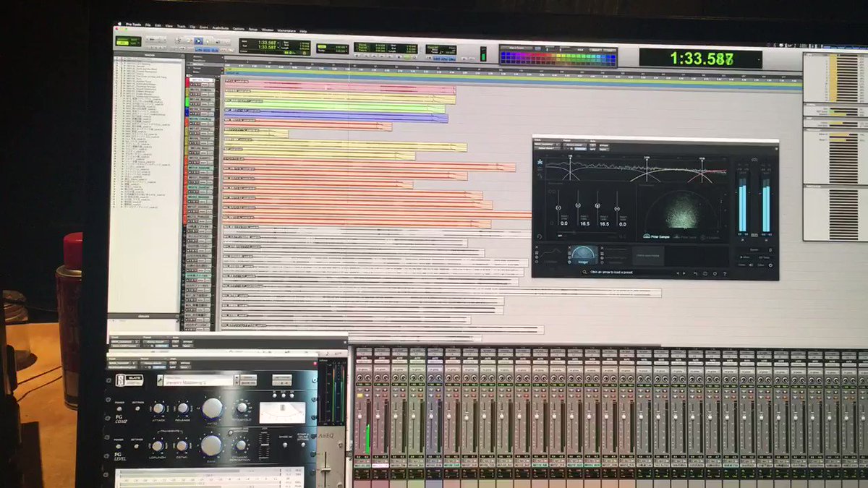Image resolution: width=868 pixels, height=488 pixels.
Task: Click the large FG Comp Ratio knob
Action: click(212, 408)
